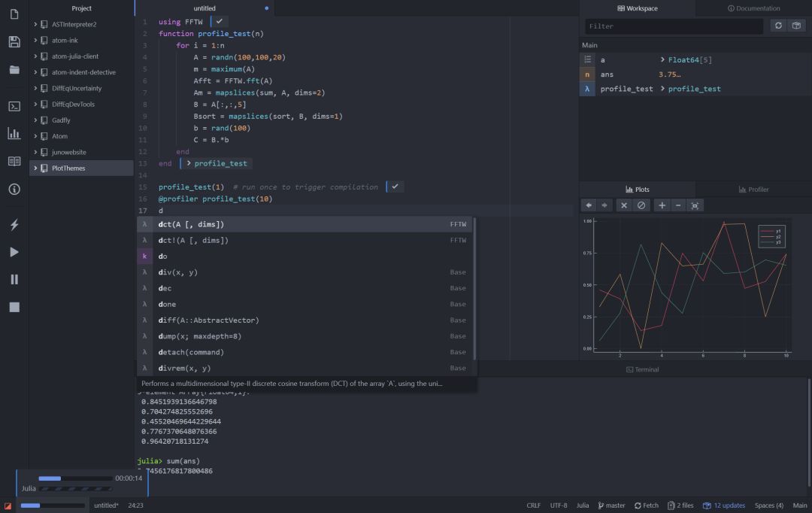
Task: Click the Save file icon in the sidebar
Action: 14,42
